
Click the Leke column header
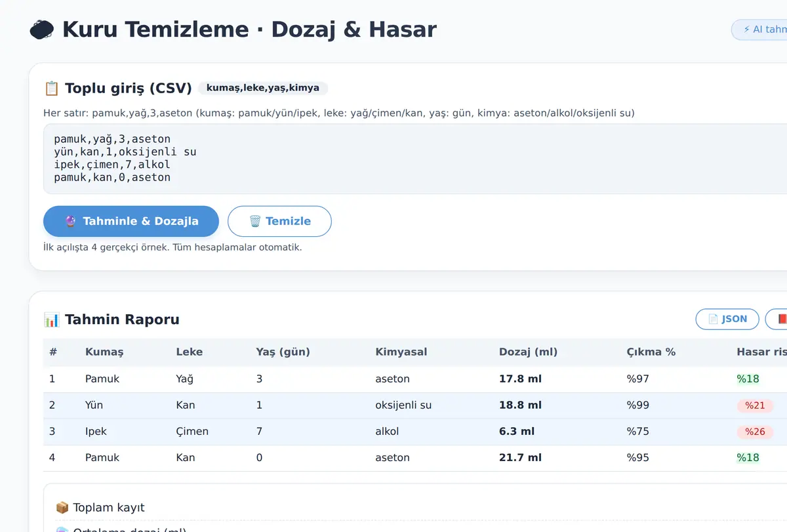pos(190,352)
